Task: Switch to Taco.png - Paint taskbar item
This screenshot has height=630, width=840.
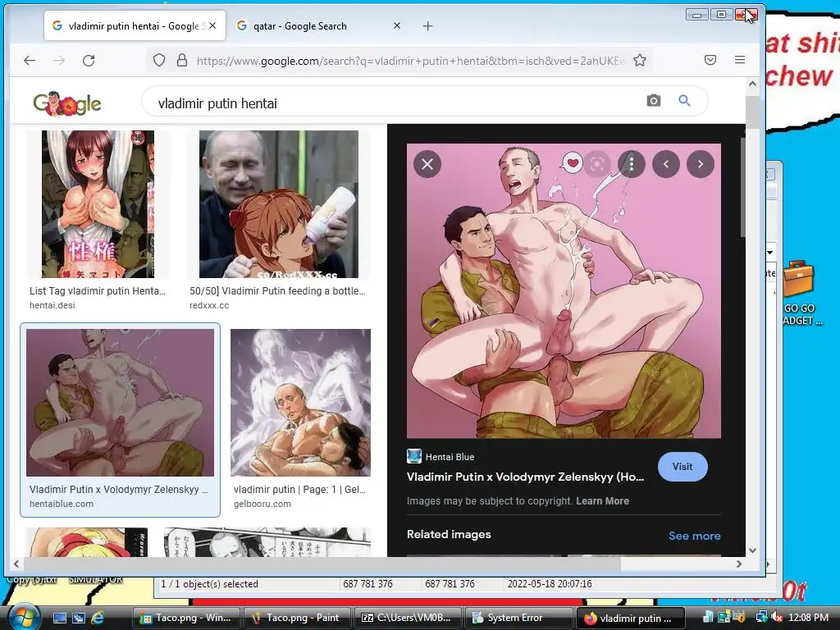Action: coord(297,618)
